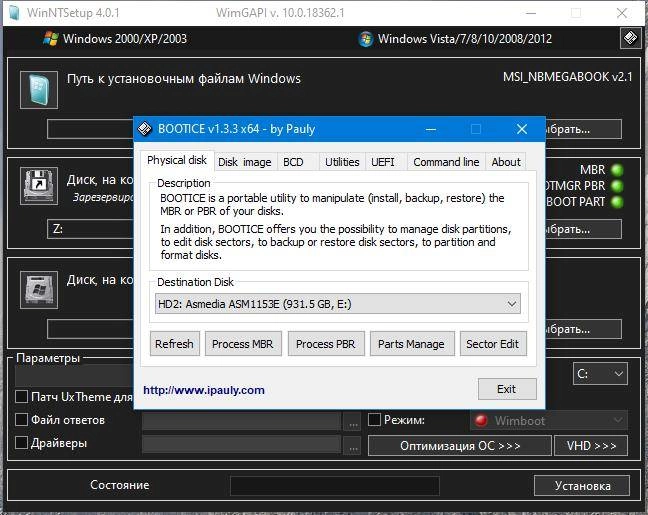Click the green BOOTMGR PBR status indicator

coord(617,186)
